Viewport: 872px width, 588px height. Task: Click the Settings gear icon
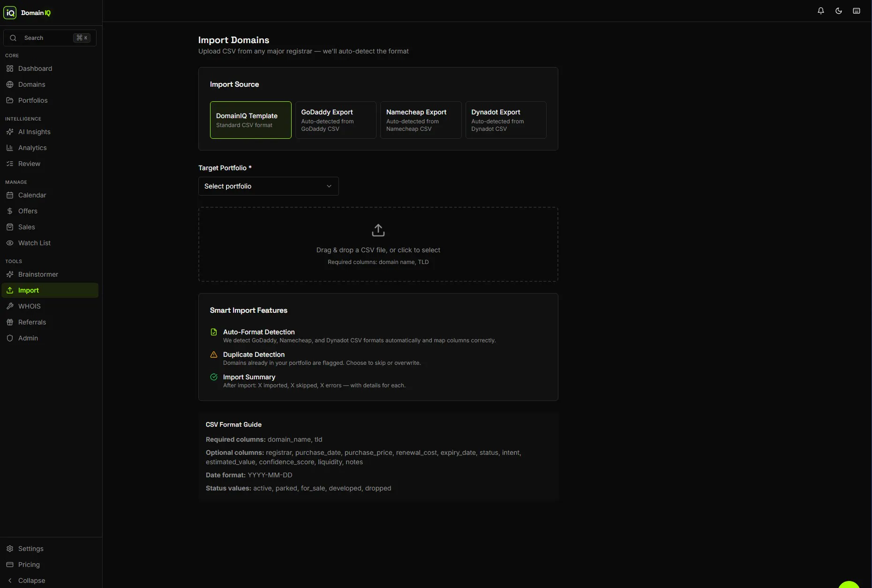(10, 549)
